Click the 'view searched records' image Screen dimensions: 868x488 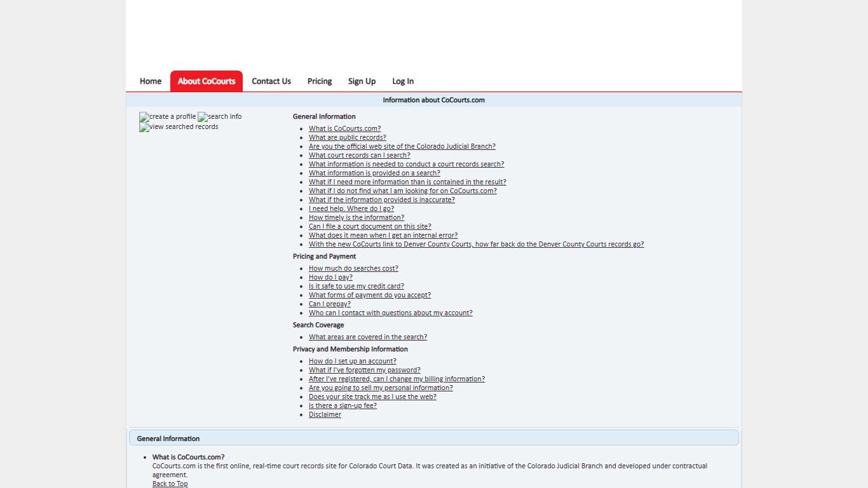click(179, 127)
